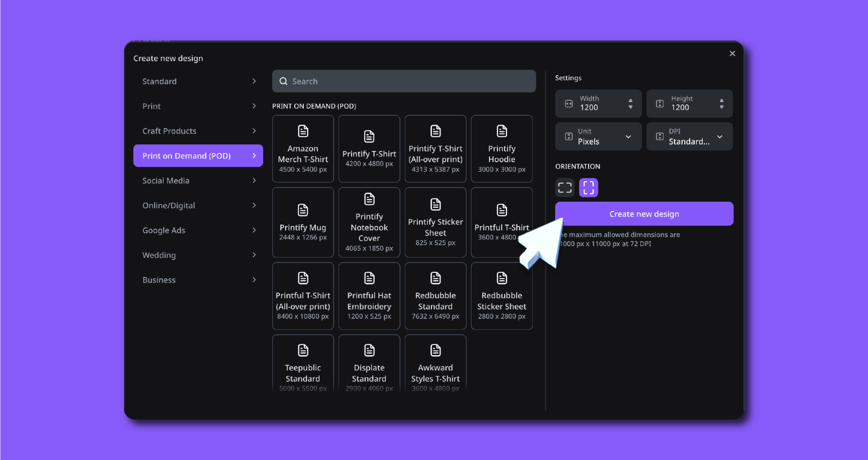Close the Create new design dialog
The height and width of the screenshot is (460, 868).
click(732, 54)
